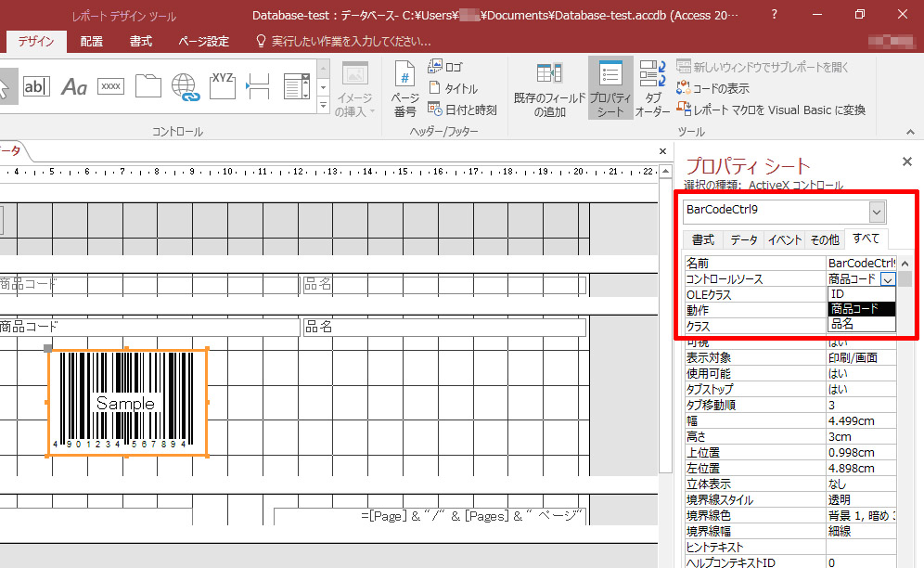
Task: Select the button control with xxxx
Action: tap(110, 86)
